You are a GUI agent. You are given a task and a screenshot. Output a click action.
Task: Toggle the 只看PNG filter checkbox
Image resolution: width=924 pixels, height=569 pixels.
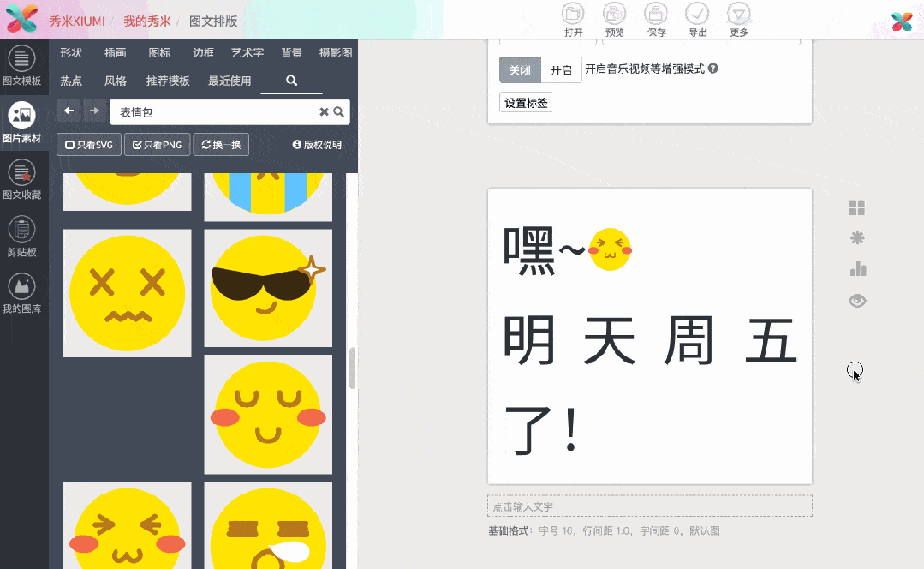tap(158, 145)
